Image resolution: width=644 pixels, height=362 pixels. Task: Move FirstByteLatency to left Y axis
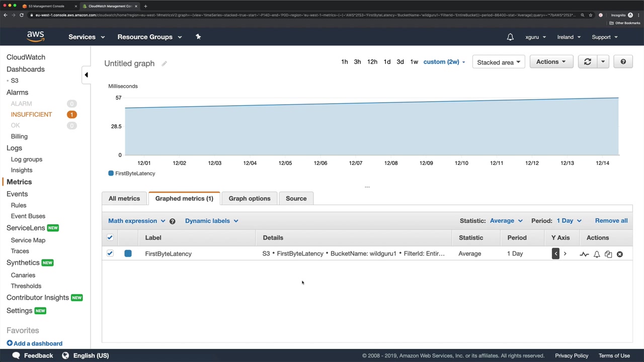point(555,254)
